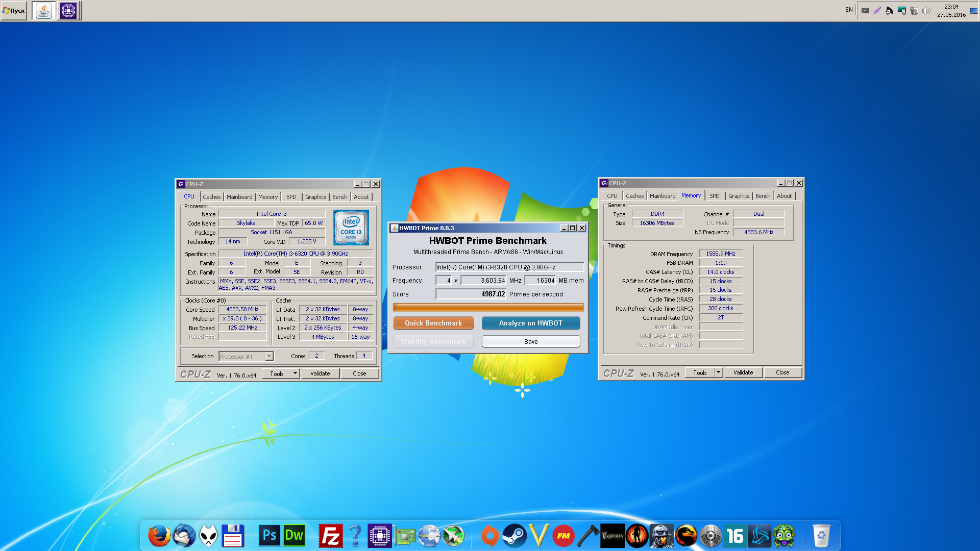The height and width of the screenshot is (551, 980).
Task: Click the CPU-Z taskbar button
Action: tap(68, 10)
